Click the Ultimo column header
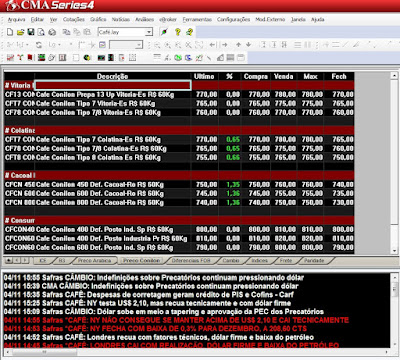The height and width of the screenshot is (360, 400). tap(204, 76)
